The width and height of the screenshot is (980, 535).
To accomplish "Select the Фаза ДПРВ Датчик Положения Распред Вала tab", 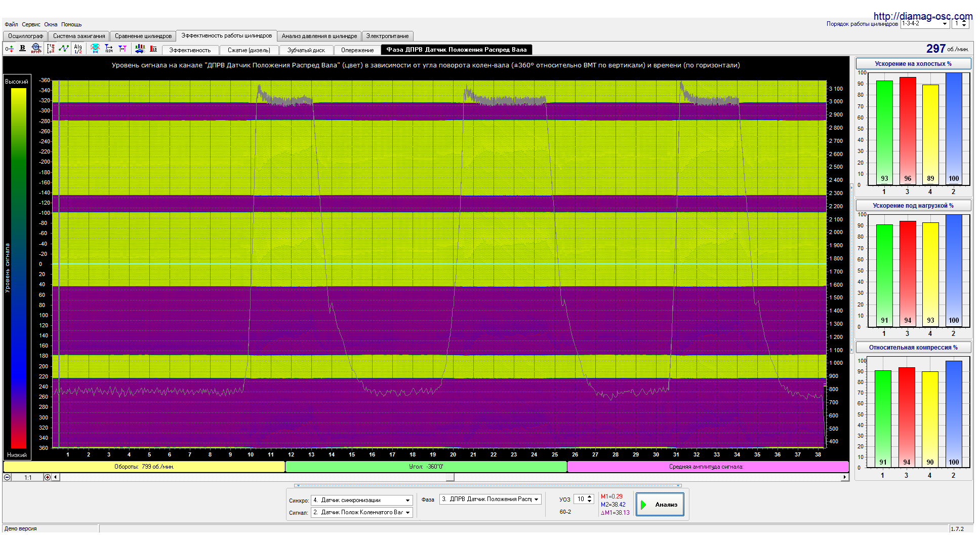I will click(x=457, y=50).
